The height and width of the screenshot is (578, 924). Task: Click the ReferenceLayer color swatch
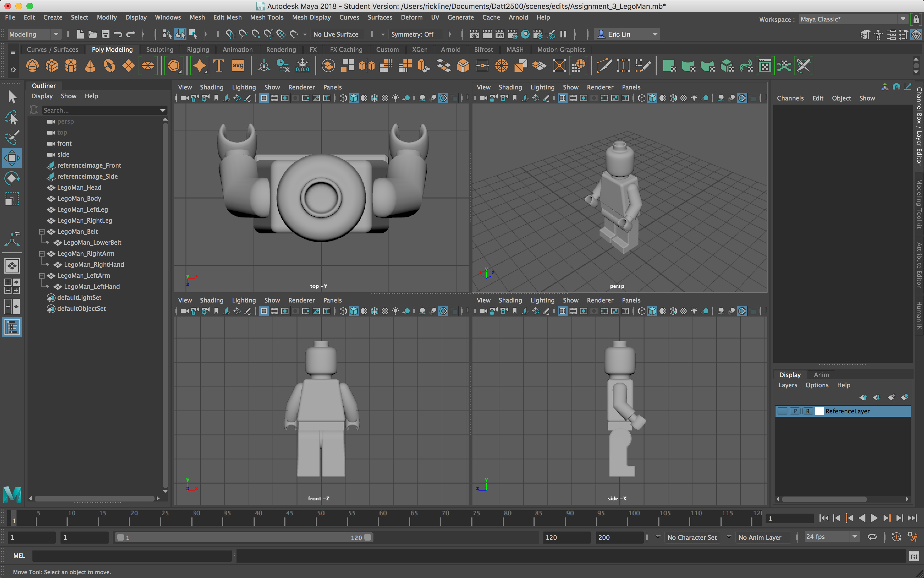(x=820, y=411)
